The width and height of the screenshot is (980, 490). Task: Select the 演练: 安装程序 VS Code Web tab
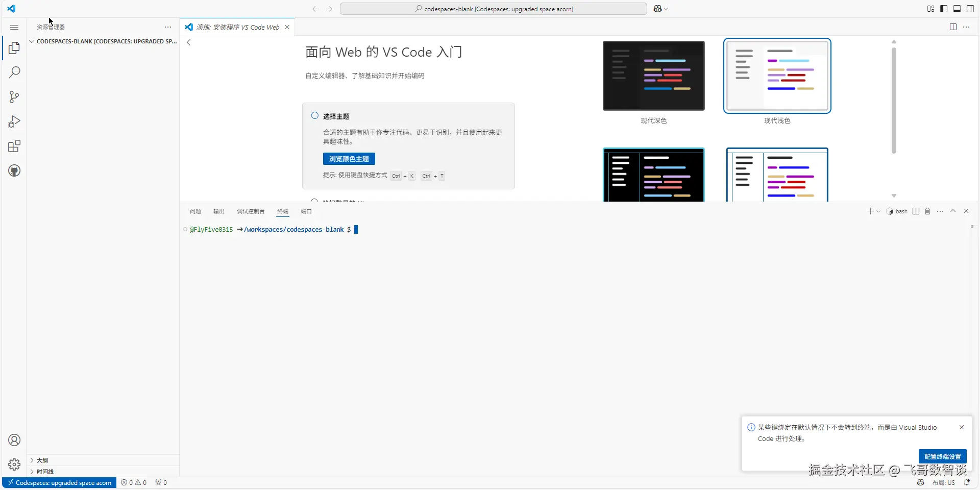pyautogui.click(x=237, y=27)
